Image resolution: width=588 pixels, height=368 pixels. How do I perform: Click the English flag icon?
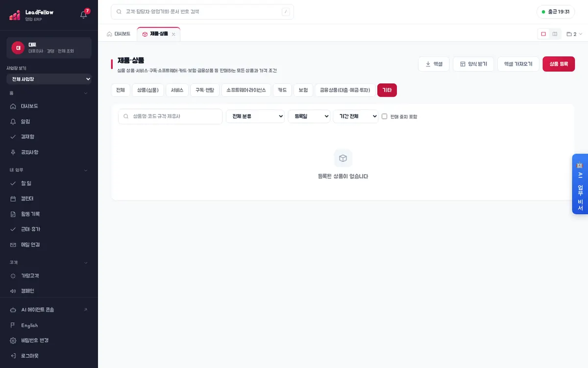tap(13, 325)
